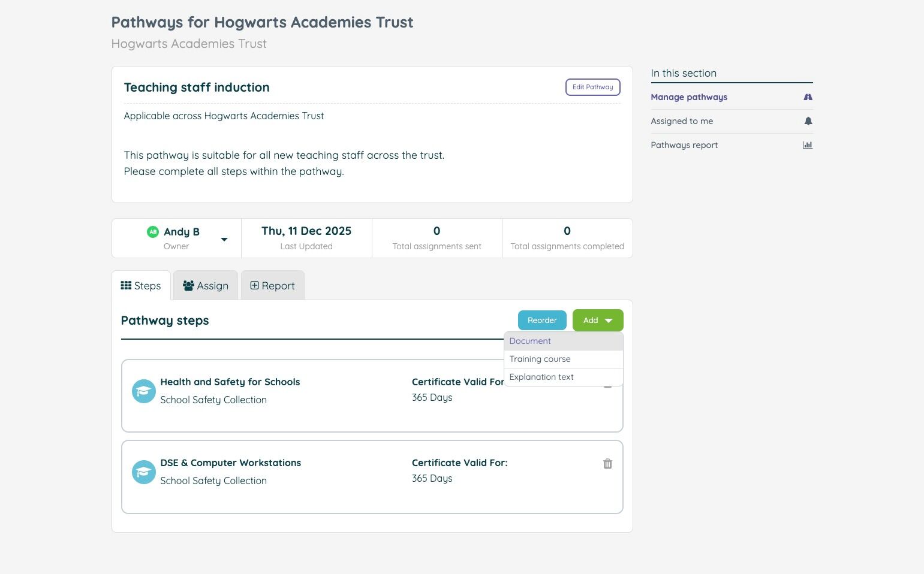Expand the Owner dropdown arrow
The height and width of the screenshot is (574, 924).
click(224, 239)
